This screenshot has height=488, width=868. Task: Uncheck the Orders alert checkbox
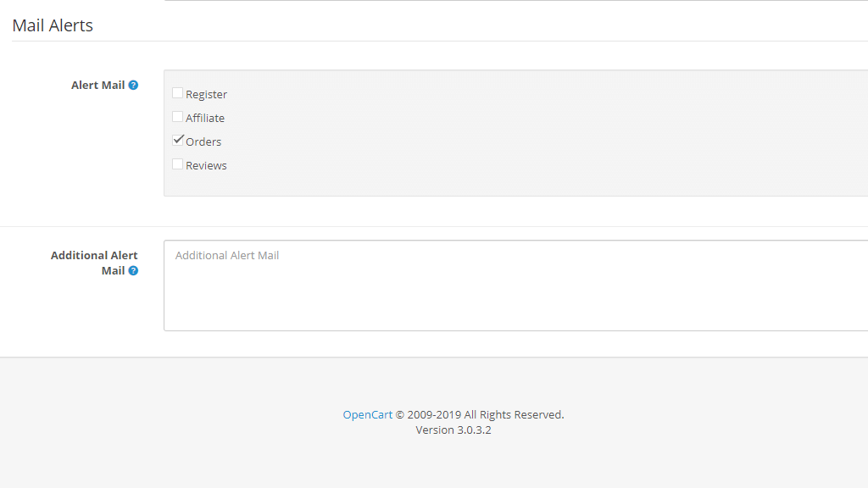pyautogui.click(x=178, y=141)
